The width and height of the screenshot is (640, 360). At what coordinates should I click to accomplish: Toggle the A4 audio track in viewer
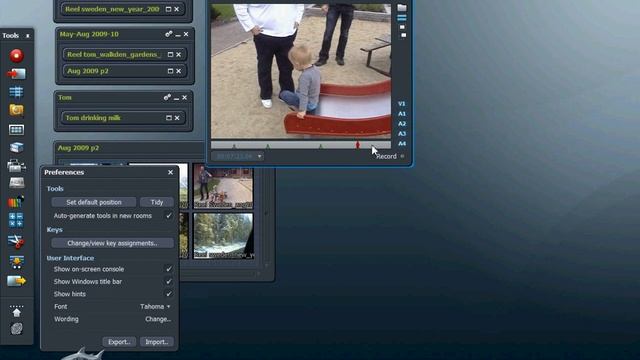coord(402,144)
